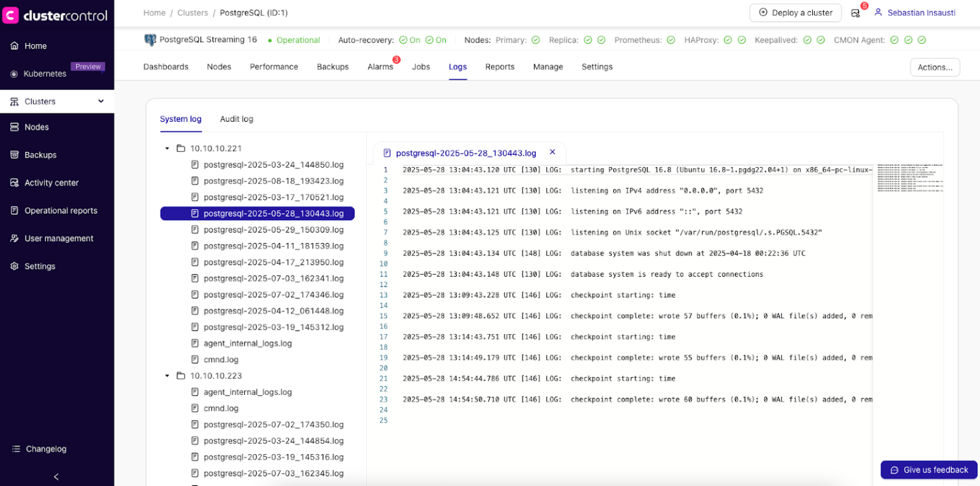
Task: Collapse the 10.10.10.223 log folder
Action: point(167,376)
